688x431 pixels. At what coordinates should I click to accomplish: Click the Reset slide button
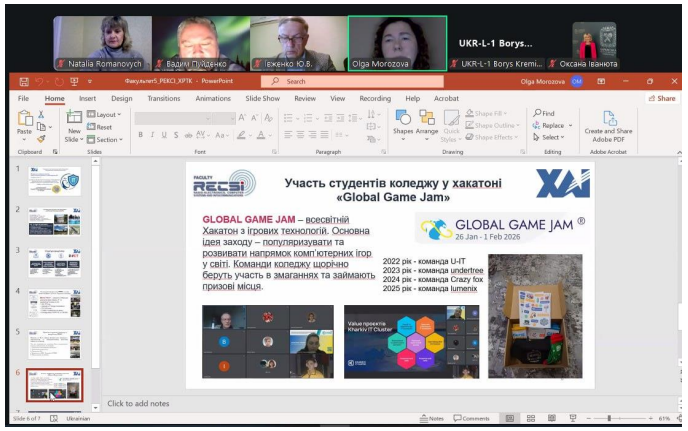click(x=102, y=127)
